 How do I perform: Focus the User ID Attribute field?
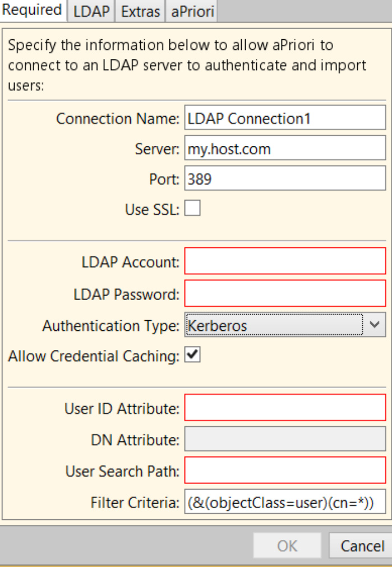point(285,409)
